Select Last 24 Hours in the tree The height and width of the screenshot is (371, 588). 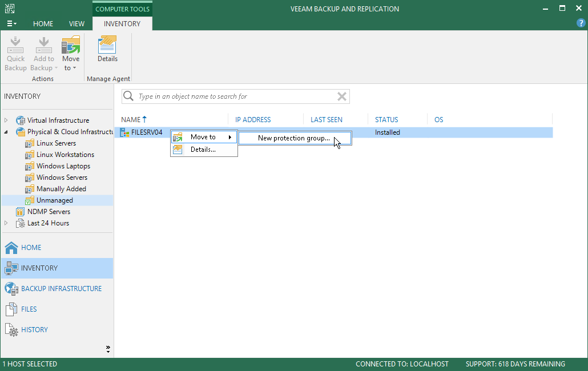pos(48,223)
